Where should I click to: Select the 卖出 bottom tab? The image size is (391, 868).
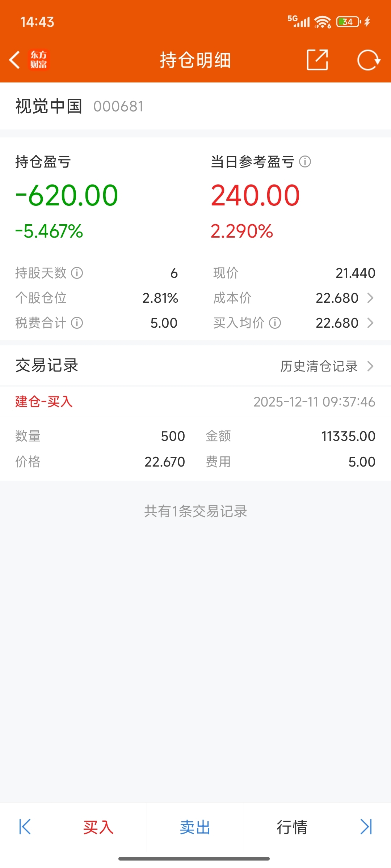pos(195,827)
